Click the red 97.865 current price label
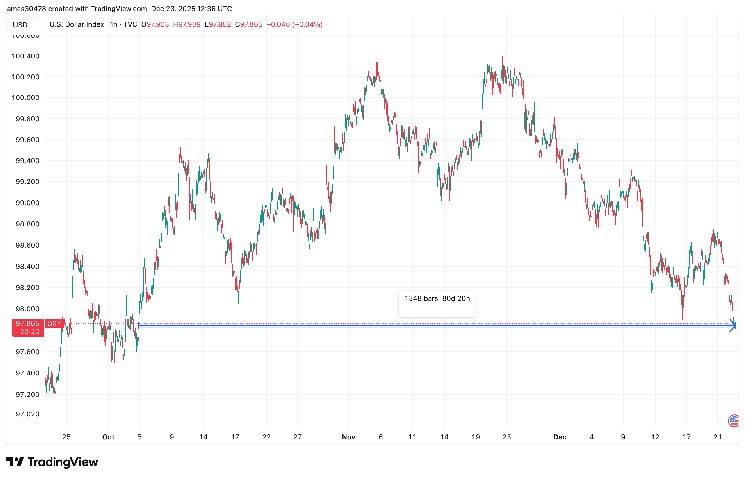Viewport: 745px width, 480px height. coord(28,324)
